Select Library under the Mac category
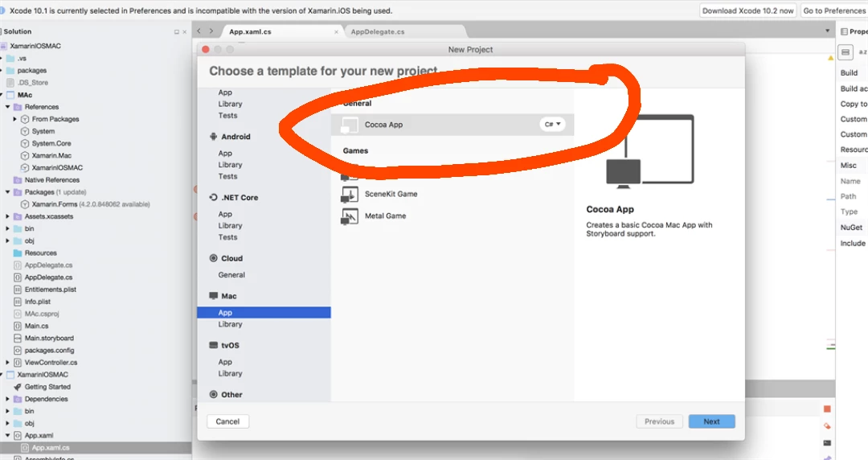This screenshot has width=868, height=460. pos(231,324)
